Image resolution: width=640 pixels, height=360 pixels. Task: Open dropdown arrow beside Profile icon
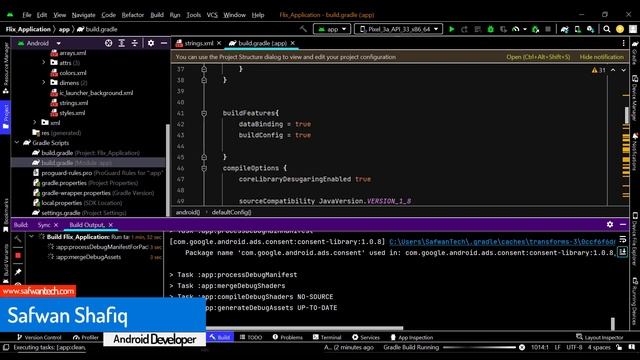pyautogui.click(x=524, y=29)
